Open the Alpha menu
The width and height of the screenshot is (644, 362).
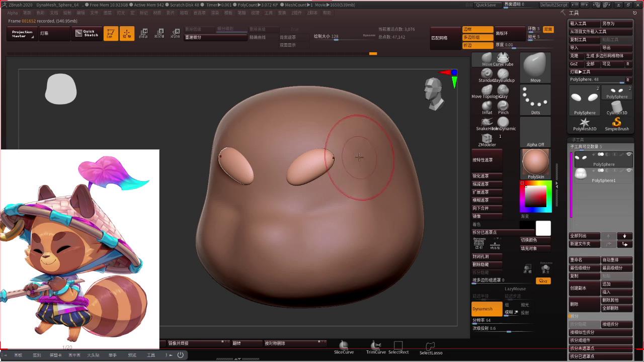[13, 13]
